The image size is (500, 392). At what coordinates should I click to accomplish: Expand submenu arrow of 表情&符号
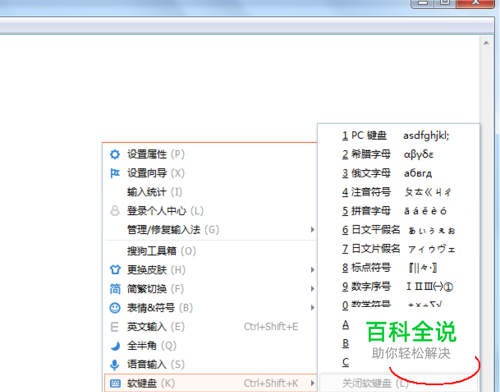coord(312,308)
